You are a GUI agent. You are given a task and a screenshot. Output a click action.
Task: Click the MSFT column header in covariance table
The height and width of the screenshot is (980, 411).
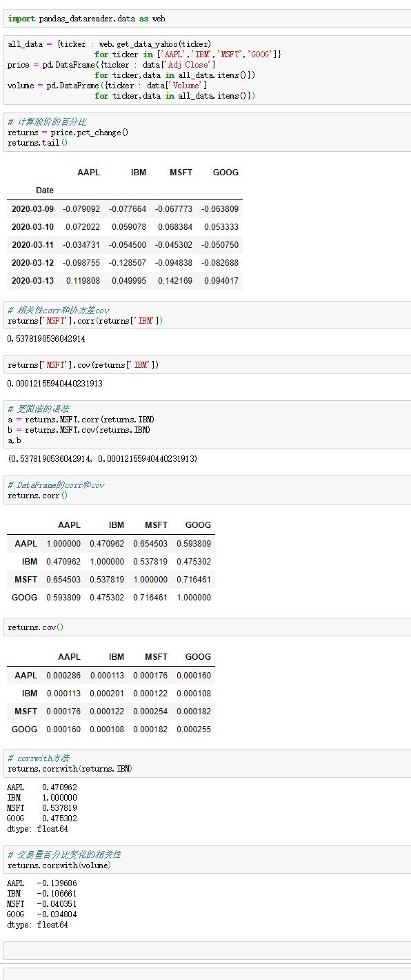[x=157, y=657]
